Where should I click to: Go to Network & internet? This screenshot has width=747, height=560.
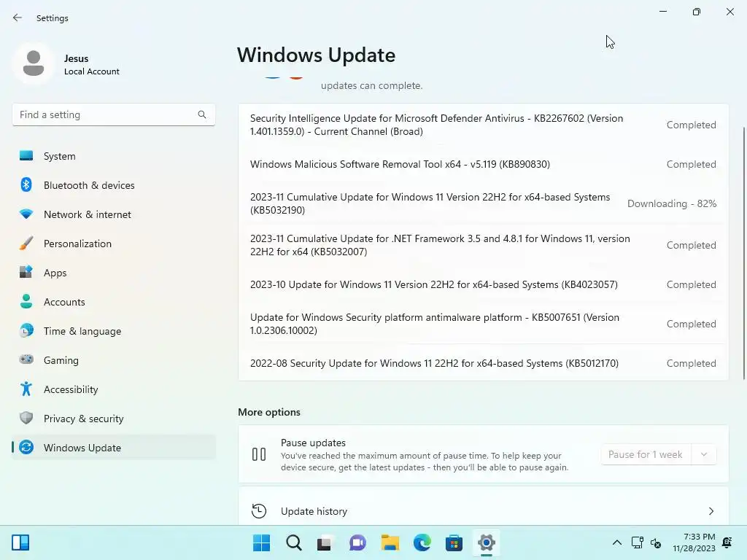113,214
